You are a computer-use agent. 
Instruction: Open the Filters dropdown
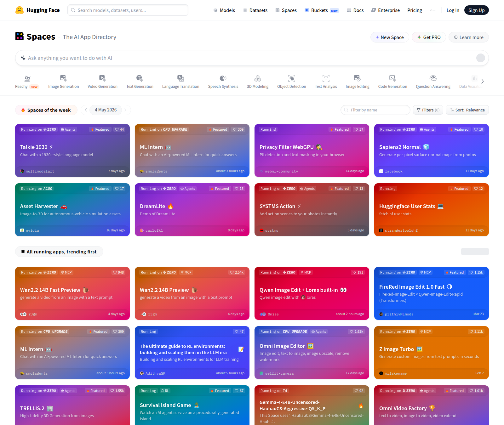click(428, 110)
